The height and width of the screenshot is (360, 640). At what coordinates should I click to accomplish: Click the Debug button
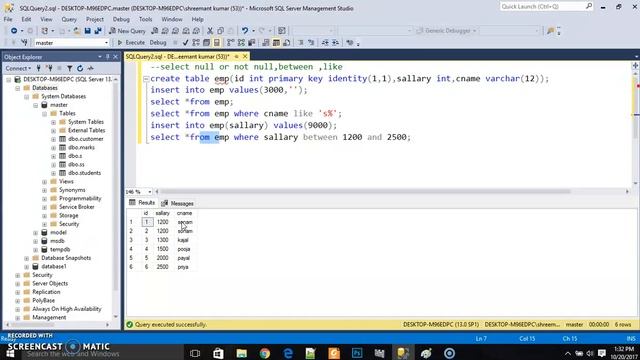[158, 42]
